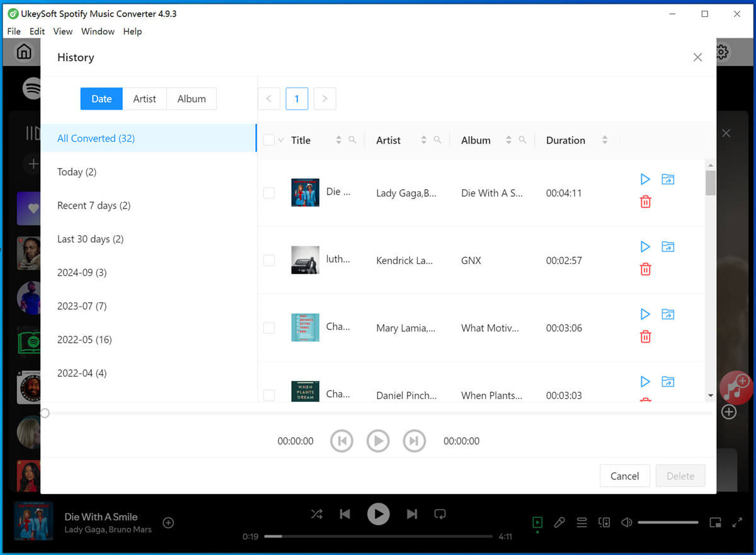This screenshot has width=756, height=555.
Task: Click the history preview progress slider
Action: pyautogui.click(x=378, y=413)
